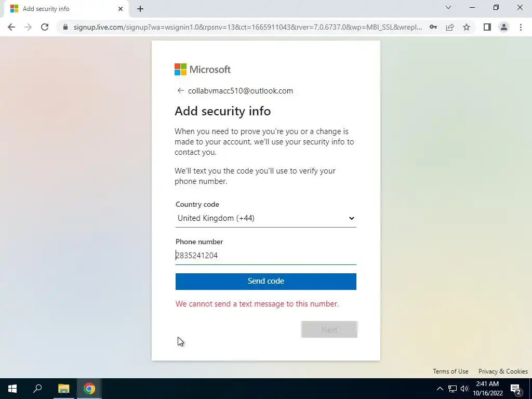Click the volume speaker tray icon

pyautogui.click(x=464, y=389)
